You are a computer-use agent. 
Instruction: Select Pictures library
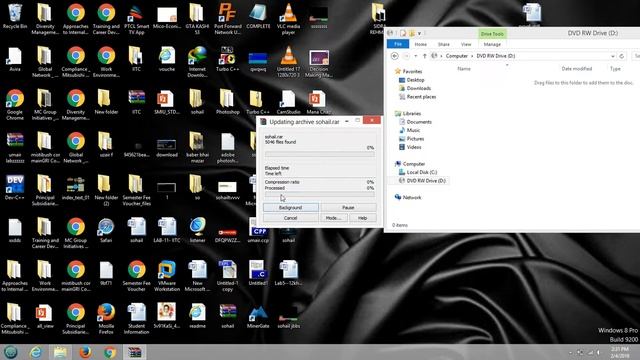point(415,139)
